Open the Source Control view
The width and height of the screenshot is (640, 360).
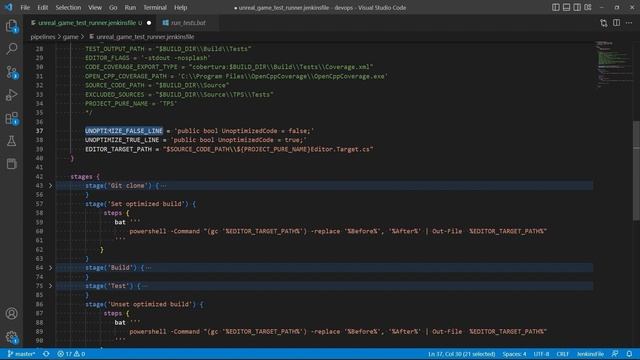coord(11,72)
